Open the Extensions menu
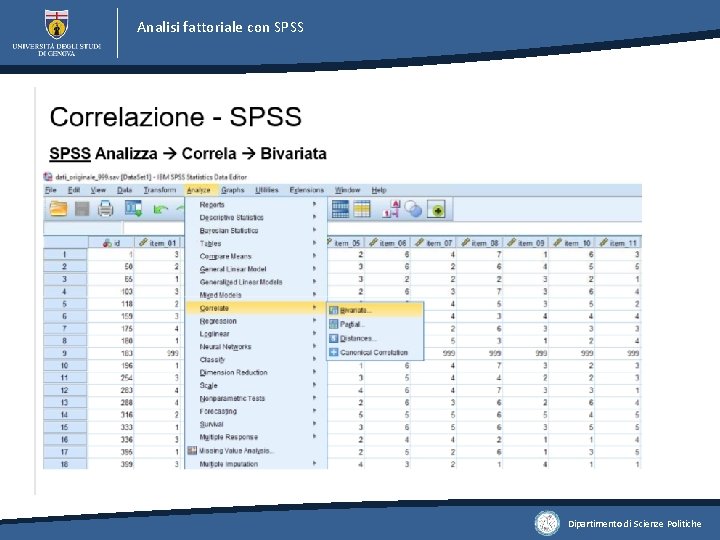The image size is (720, 540). tap(307, 190)
